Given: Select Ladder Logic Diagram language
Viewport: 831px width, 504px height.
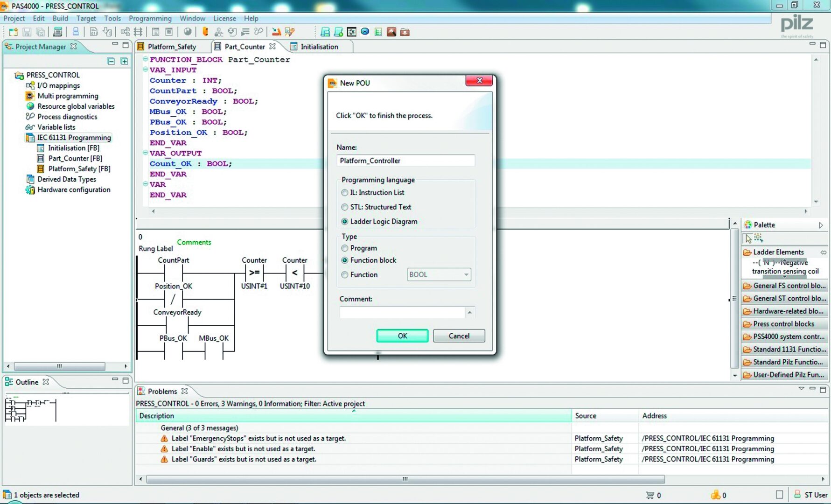Looking at the screenshot, I should 344,222.
